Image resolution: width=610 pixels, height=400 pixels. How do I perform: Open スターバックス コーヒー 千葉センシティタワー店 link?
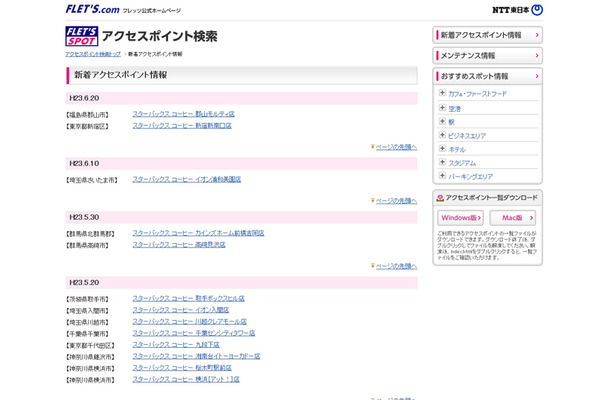[x=194, y=333]
